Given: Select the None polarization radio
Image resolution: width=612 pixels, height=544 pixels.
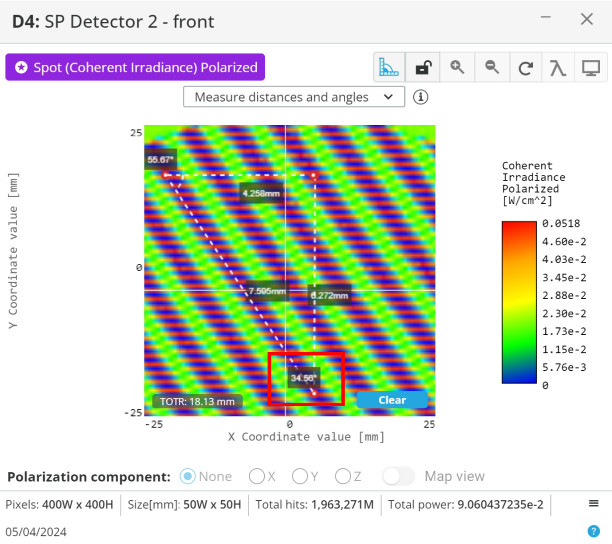Looking at the screenshot, I should [188, 476].
